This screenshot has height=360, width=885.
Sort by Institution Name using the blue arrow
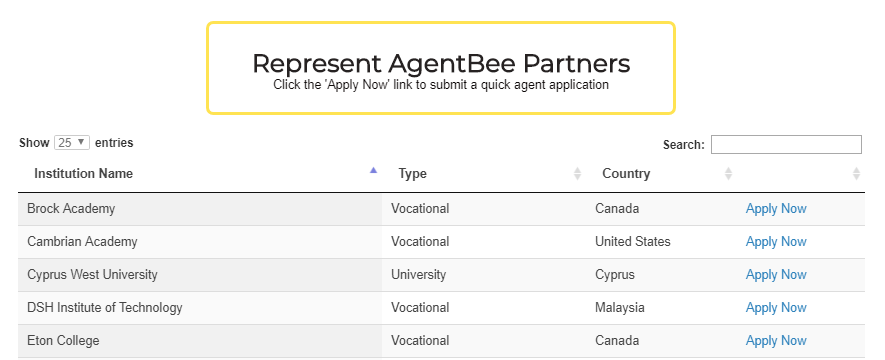[x=373, y=170]
